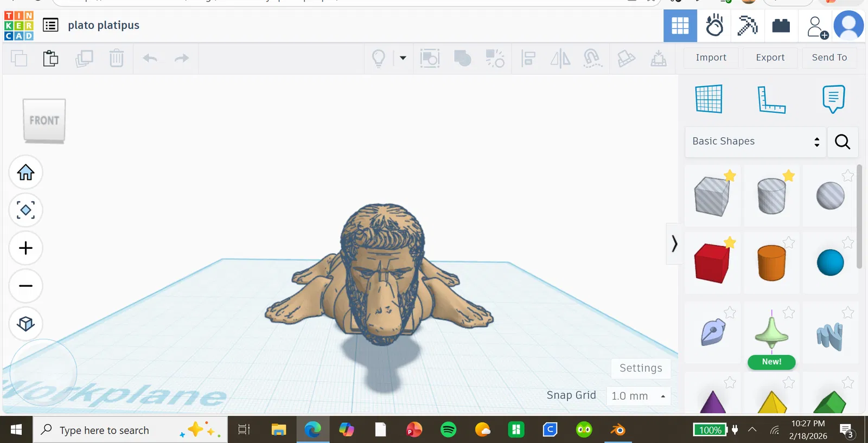This screenshot has height=443, width=868.
Task: Select the red Box shape
Action: click(x=712, y=263)
